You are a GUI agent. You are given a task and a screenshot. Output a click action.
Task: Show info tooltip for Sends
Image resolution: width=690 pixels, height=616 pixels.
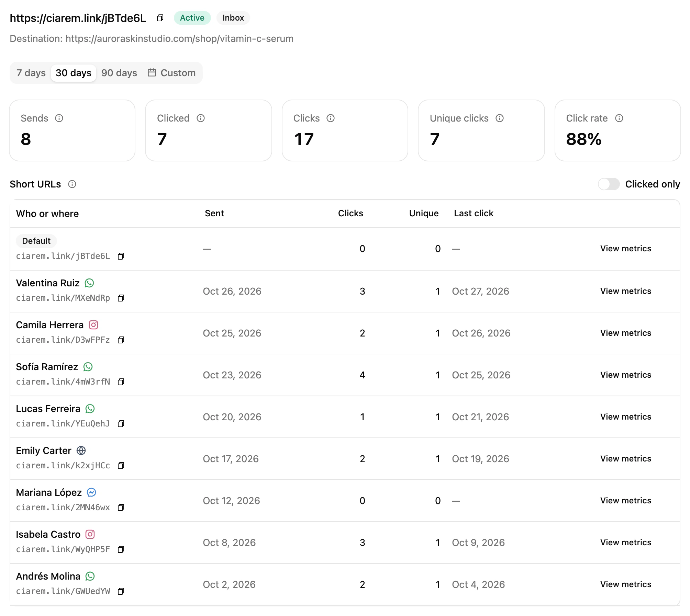pos(59,118)
